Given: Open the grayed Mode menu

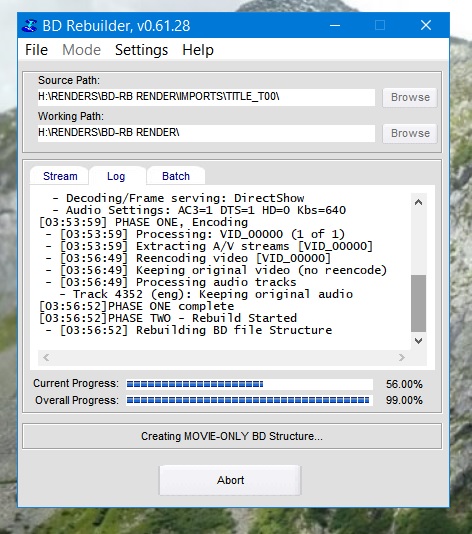Looking at the screenshot, I should 81,50.
